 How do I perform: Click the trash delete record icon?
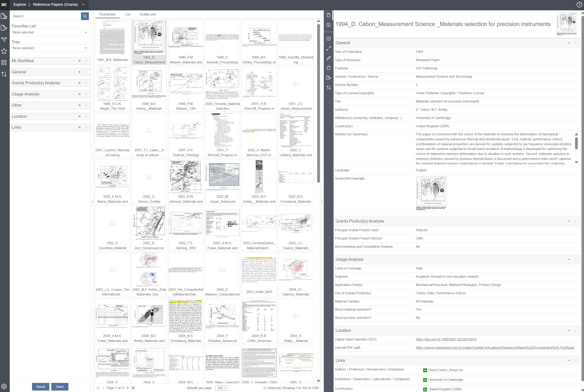coord(329,68)
